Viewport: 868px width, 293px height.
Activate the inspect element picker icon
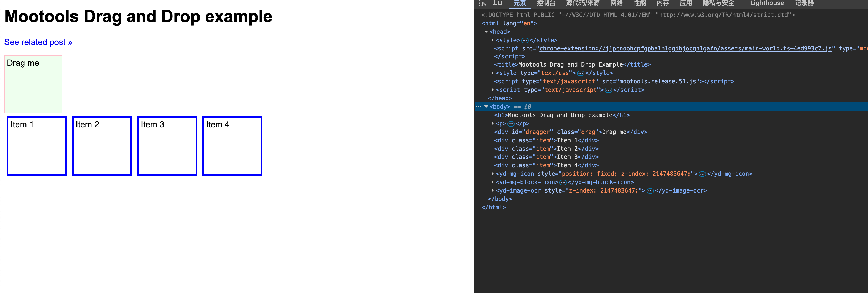click(483, 3)
